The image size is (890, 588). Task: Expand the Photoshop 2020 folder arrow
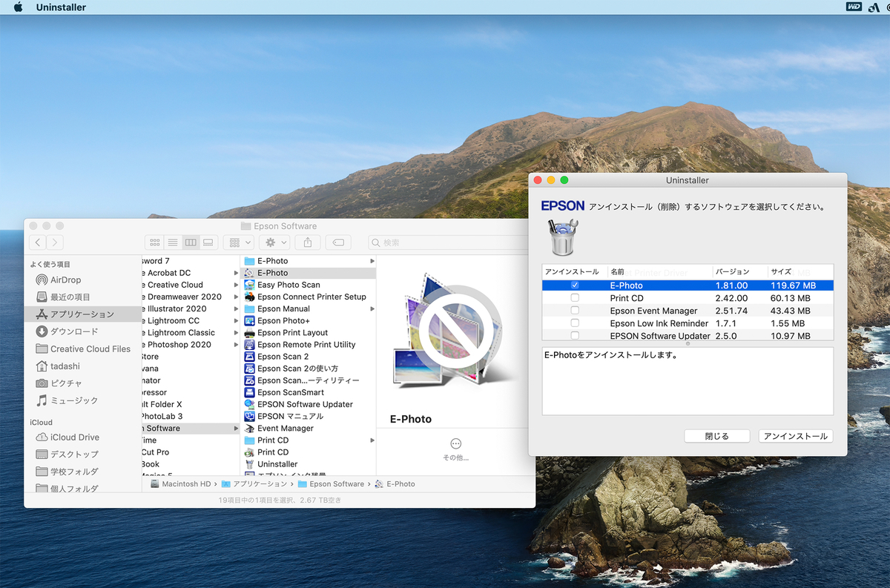click(236, 345)
